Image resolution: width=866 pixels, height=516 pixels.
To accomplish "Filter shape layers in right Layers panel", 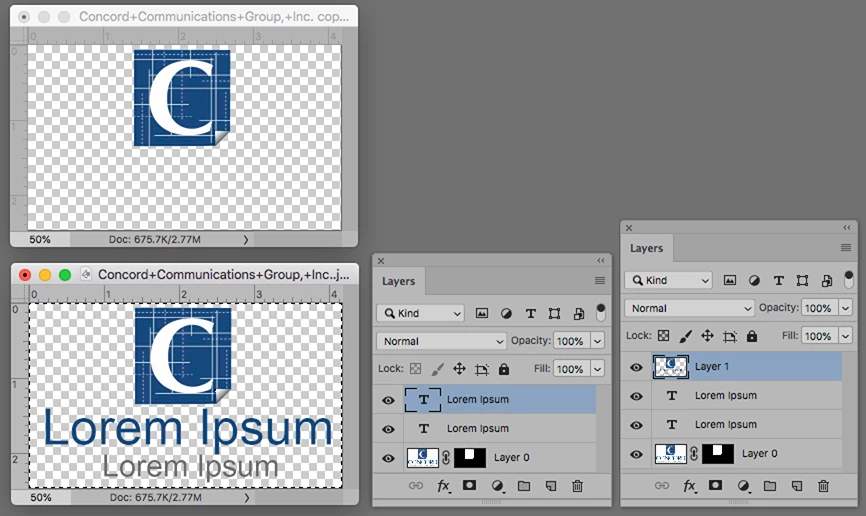I will pyautogui.click(x=802, y=281).
